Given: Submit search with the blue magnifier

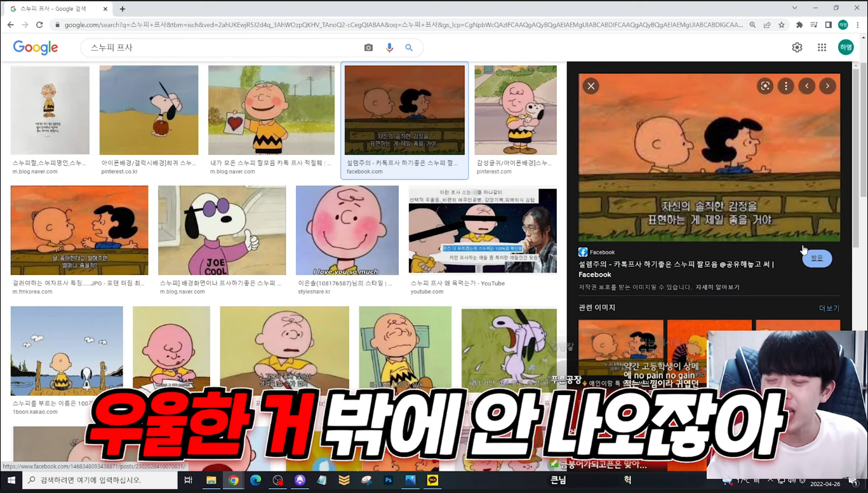Looking at the screenshot, I should tap(409, 48).
